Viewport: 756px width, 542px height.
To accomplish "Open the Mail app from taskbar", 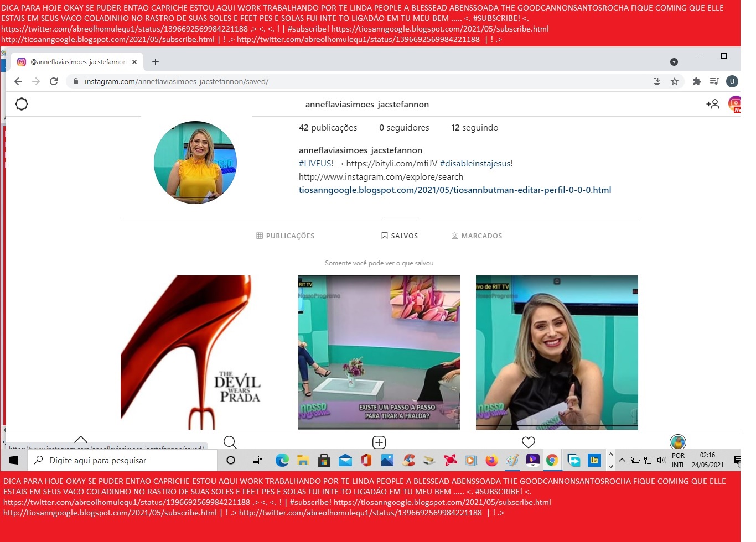I will pos(345,460).
